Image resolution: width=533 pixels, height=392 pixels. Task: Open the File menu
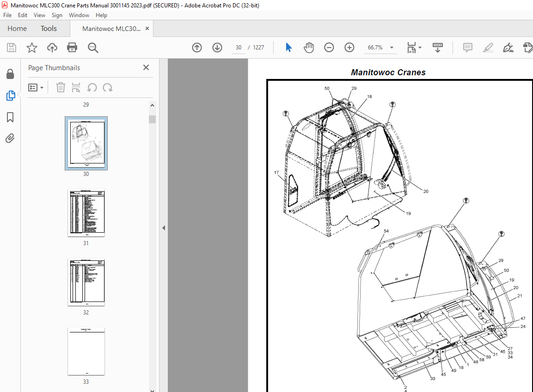point(7,15)
